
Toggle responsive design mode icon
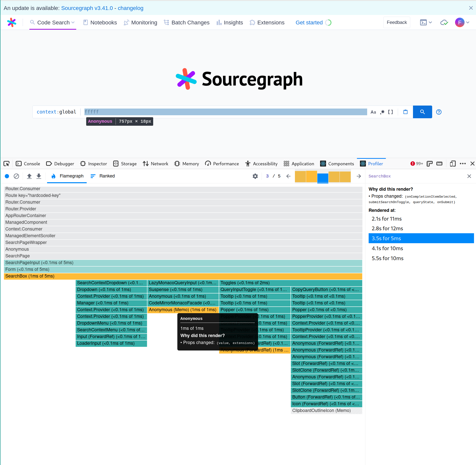pos(453,164)
